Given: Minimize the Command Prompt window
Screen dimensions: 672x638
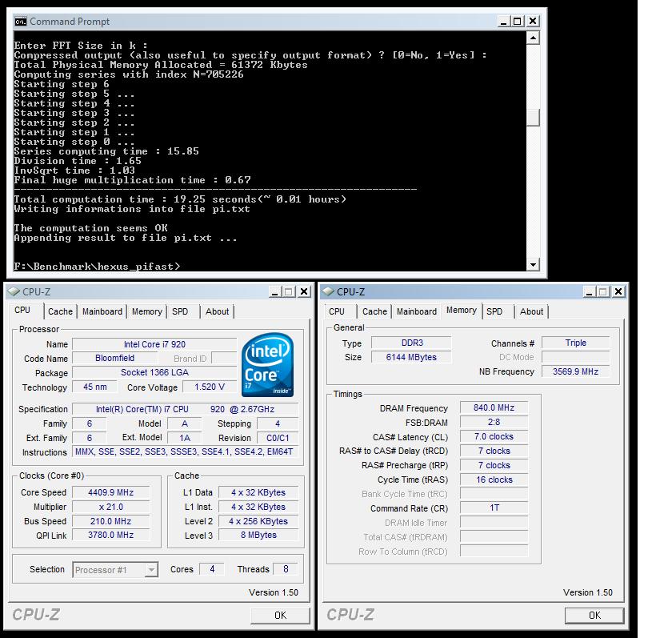Looking at the screenshot, I should [x=503, y=21].
